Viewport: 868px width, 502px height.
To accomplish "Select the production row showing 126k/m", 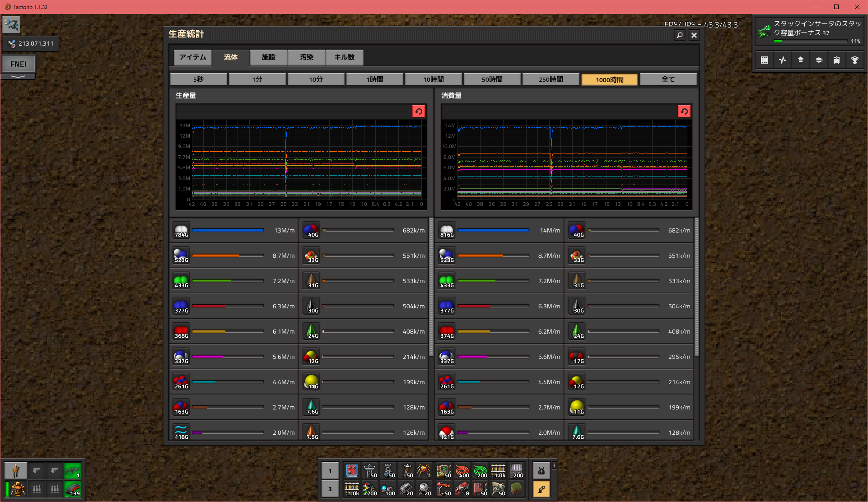I will [364, 431].
